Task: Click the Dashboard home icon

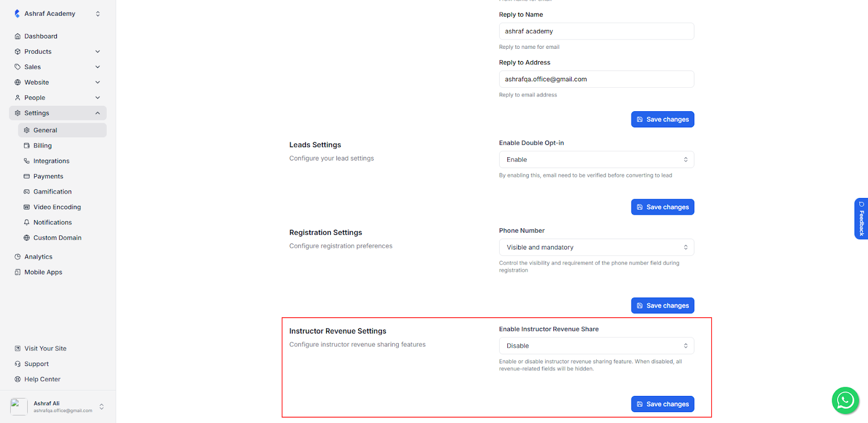Action: coord(17,36)
